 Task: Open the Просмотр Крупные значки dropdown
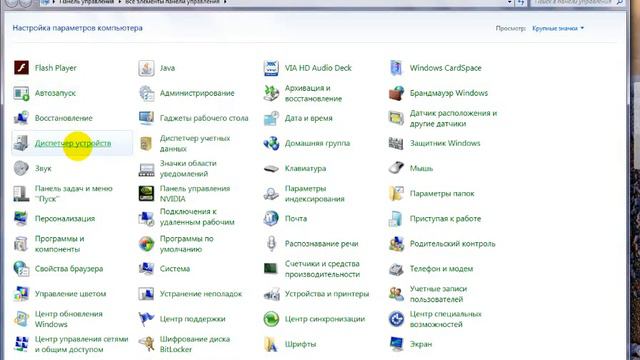558,28
